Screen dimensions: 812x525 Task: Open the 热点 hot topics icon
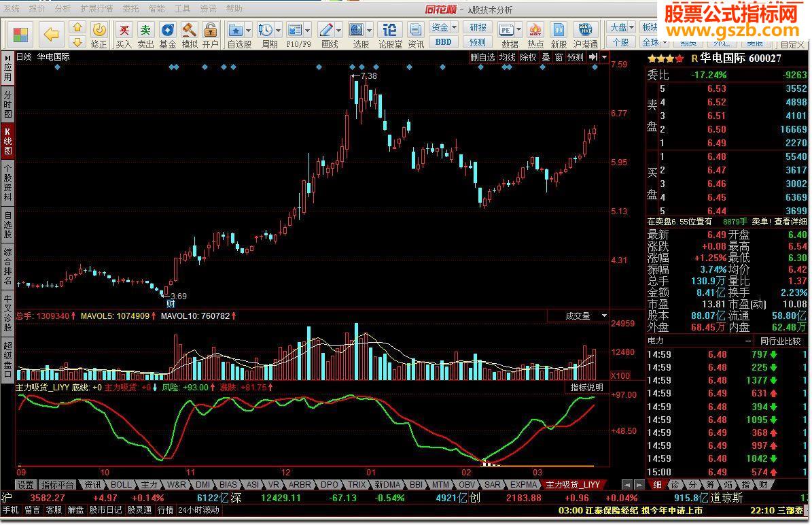(x=535, y=35)
